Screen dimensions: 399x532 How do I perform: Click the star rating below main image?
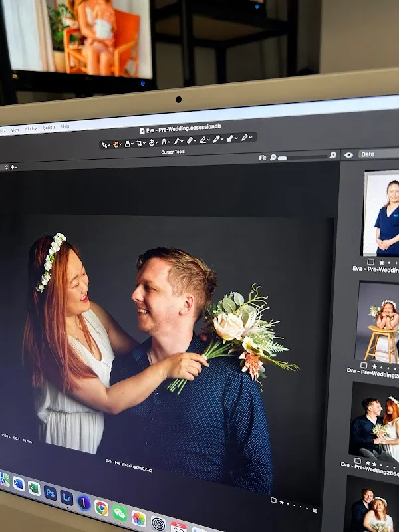click(x=281, y=502)
